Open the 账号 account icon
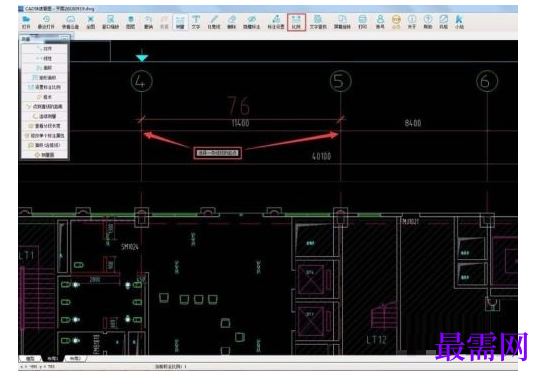This screenshot has width=547, height=378. tap(380, 22)
